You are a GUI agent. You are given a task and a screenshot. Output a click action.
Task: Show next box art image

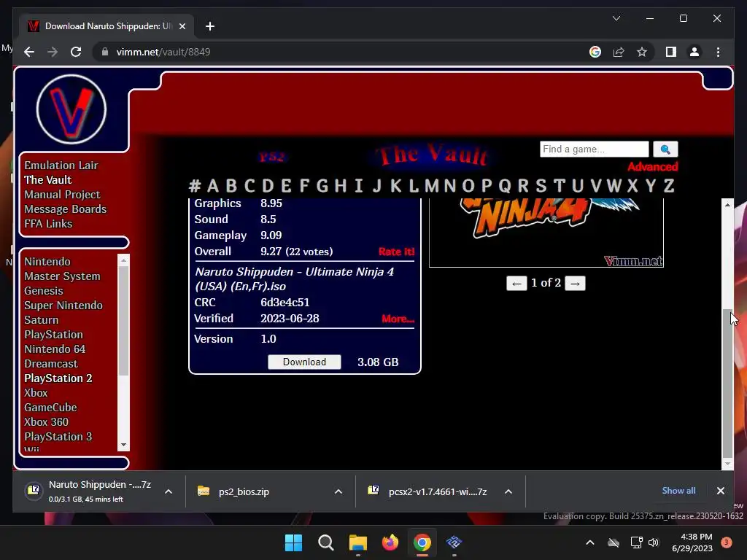tap(575, 284)
